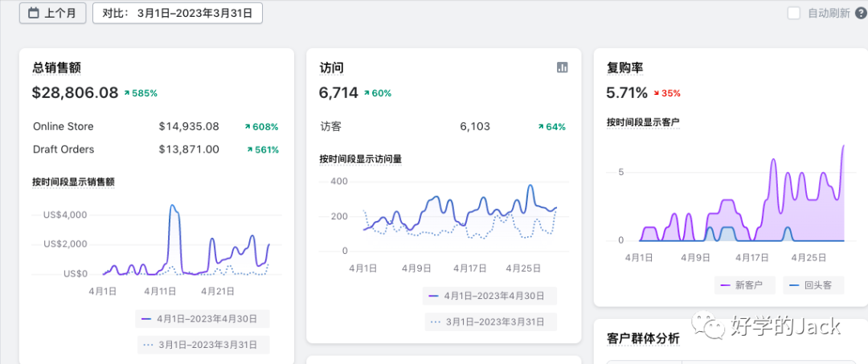Toggle the 4月1日–2023年4月30日 legend in visits chart
Viewport: 868px width, 364px height.
tap(489, 296)
